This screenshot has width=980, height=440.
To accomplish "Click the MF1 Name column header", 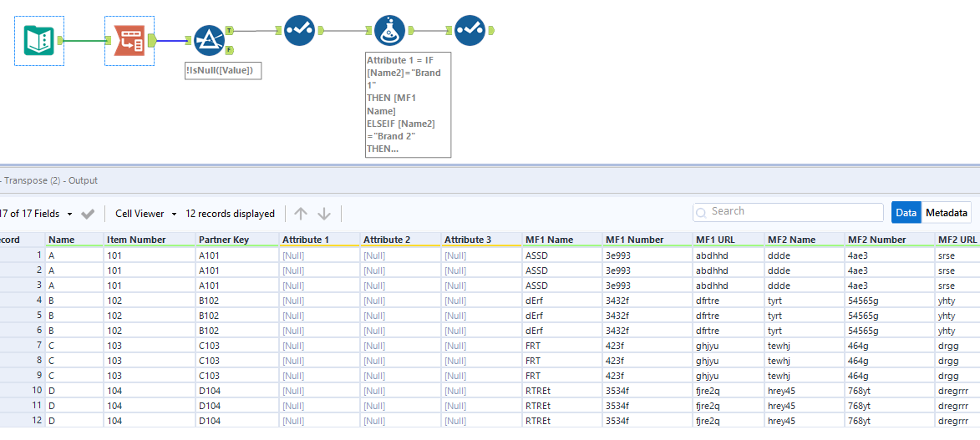I will (549, 240).
